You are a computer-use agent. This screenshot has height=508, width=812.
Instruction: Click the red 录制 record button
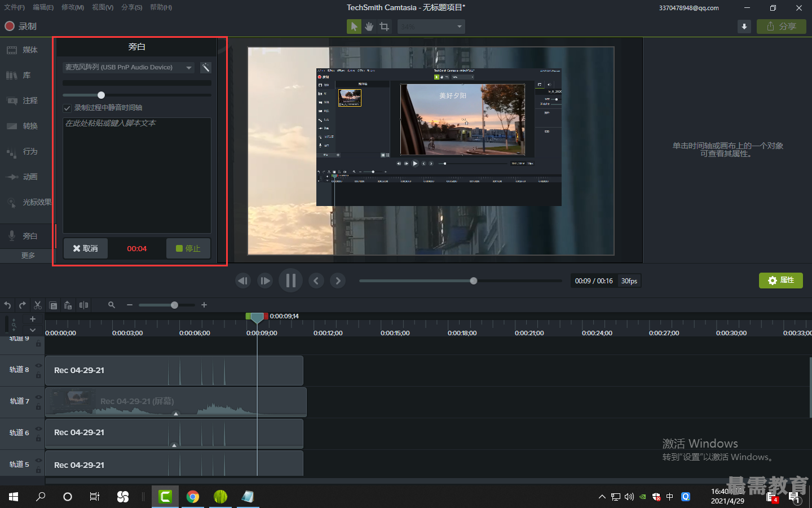pos(20,26)
